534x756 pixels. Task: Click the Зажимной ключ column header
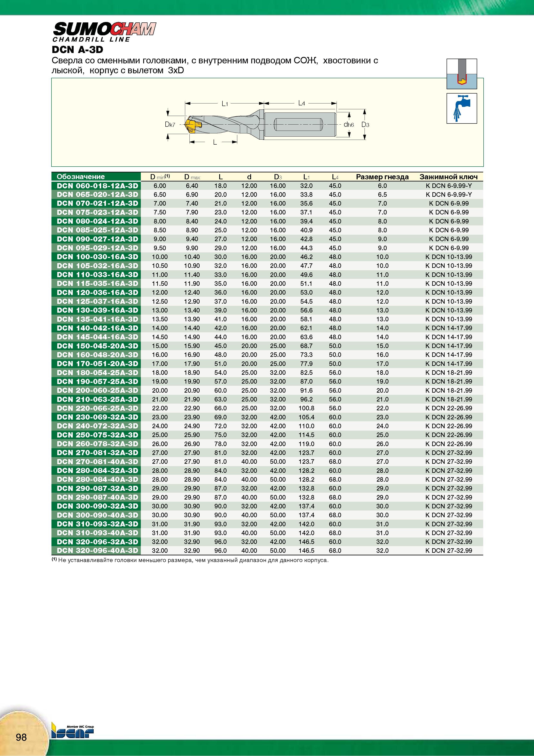[449, 177]
